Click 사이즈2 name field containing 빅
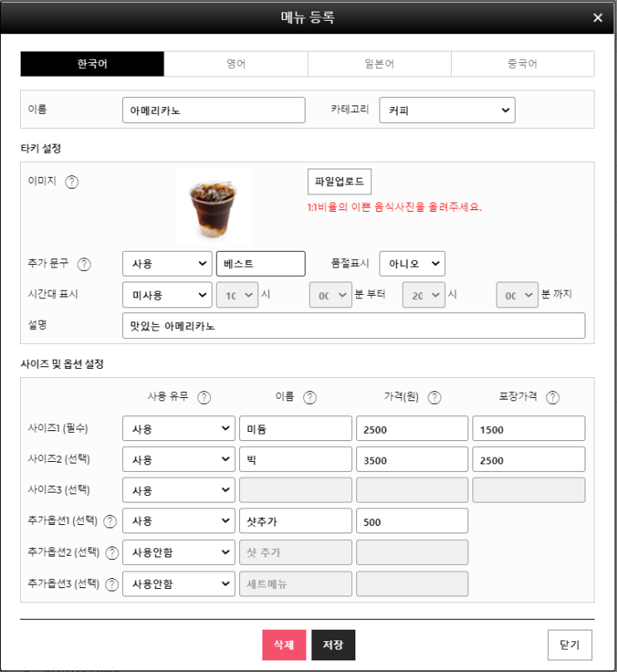The height and width of the screenshot is (672, 617). point(296,459)
